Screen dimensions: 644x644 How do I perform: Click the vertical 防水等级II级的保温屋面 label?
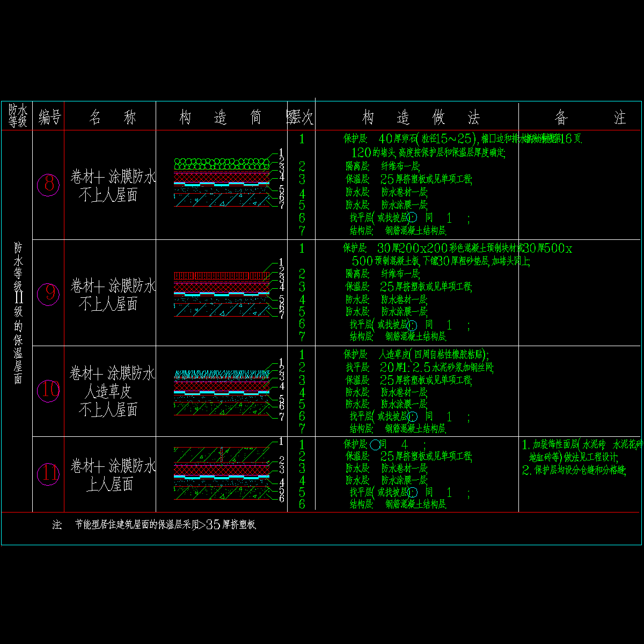(18, 313)
